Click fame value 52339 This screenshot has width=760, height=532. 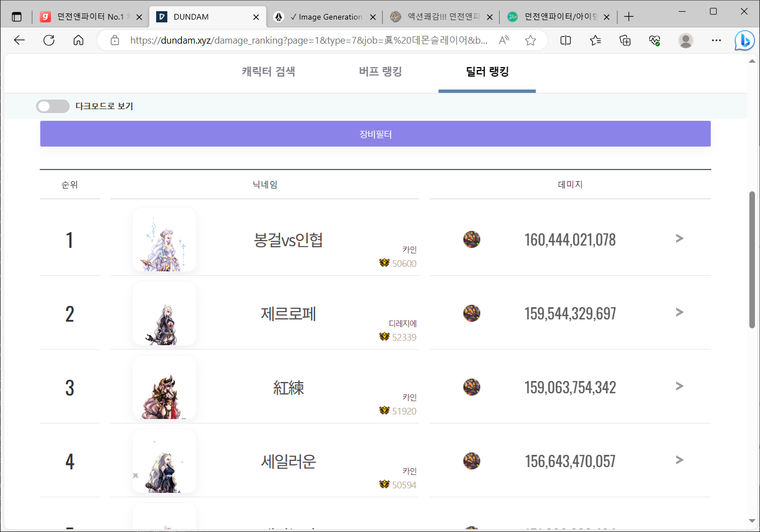point(404,337)
